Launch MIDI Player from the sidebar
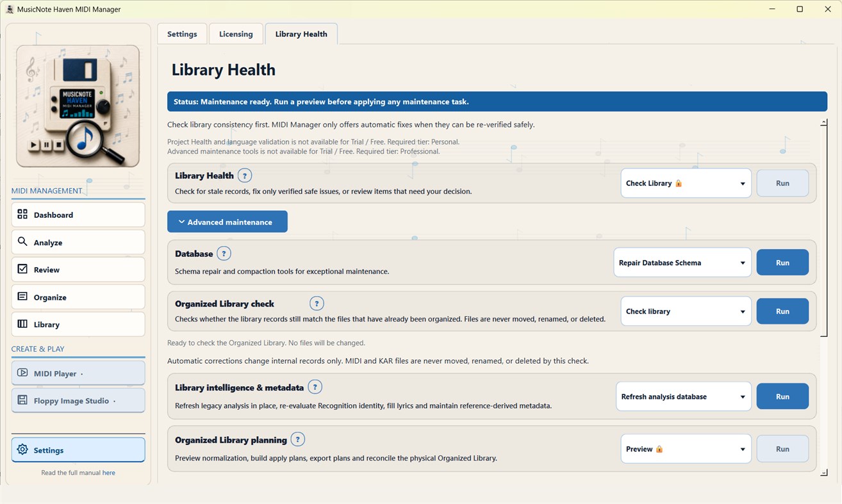This screenshot has height=504, width=842. pos(78,373)
